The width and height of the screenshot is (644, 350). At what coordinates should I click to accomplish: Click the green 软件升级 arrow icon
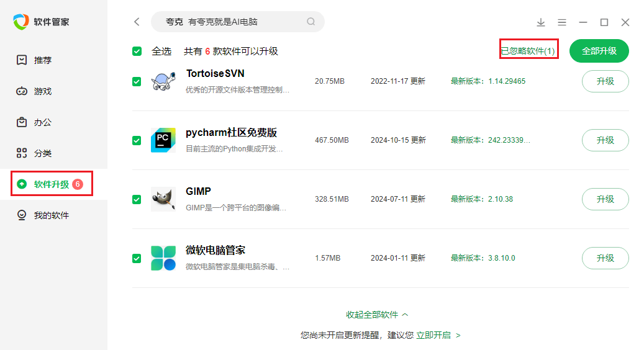click(22, 184)
